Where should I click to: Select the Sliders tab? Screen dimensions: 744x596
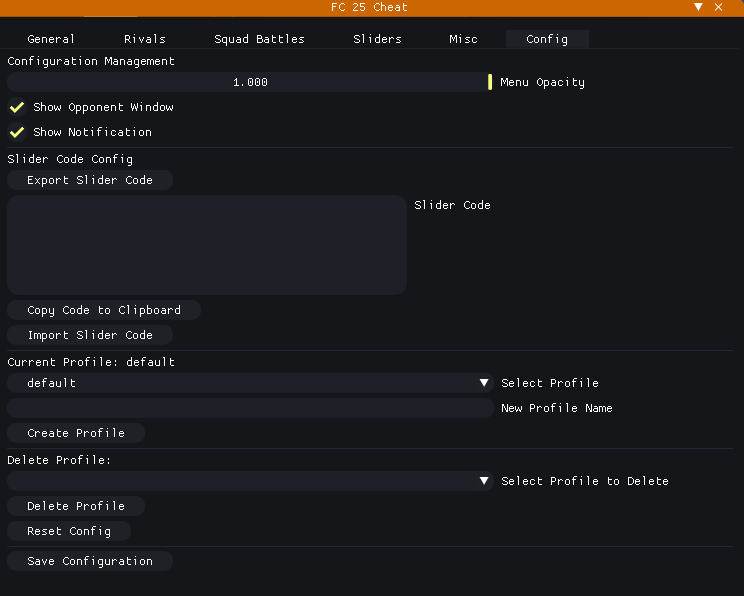pos(377,39)
